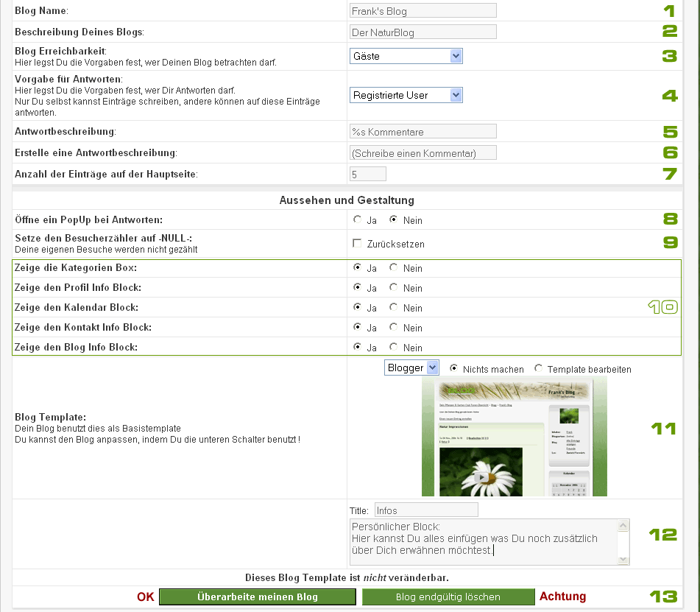Expand the Vorgabe für Antworten dropdown

tap(406, 95)
